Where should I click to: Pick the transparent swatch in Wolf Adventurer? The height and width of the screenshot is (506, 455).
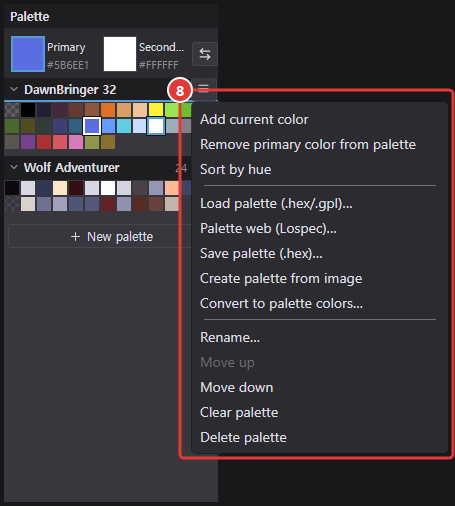coord(12,204)
